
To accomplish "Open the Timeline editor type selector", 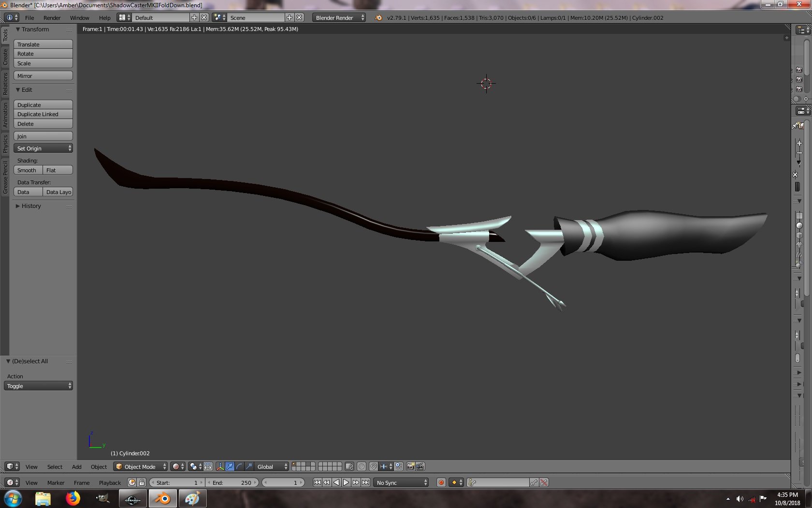I will (x=12, y=482).
